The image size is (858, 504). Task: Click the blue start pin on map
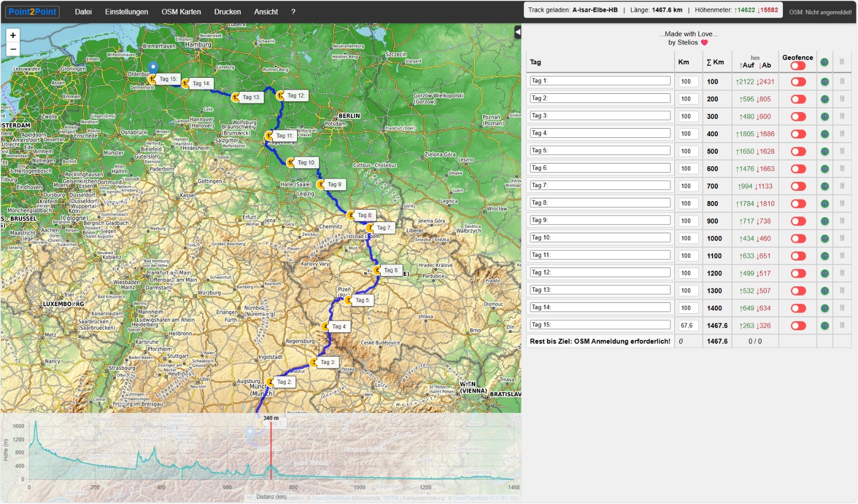click(x=153, y=68)
